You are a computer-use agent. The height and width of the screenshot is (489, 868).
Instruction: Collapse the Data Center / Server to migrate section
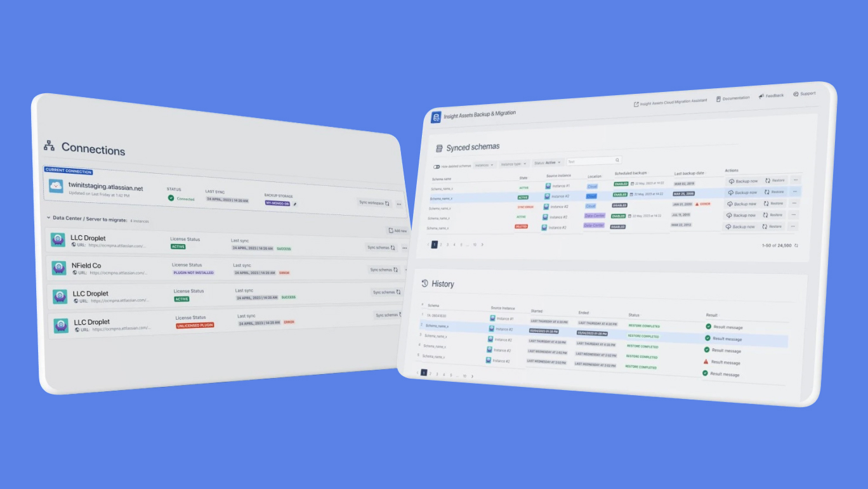click(48, 218)
